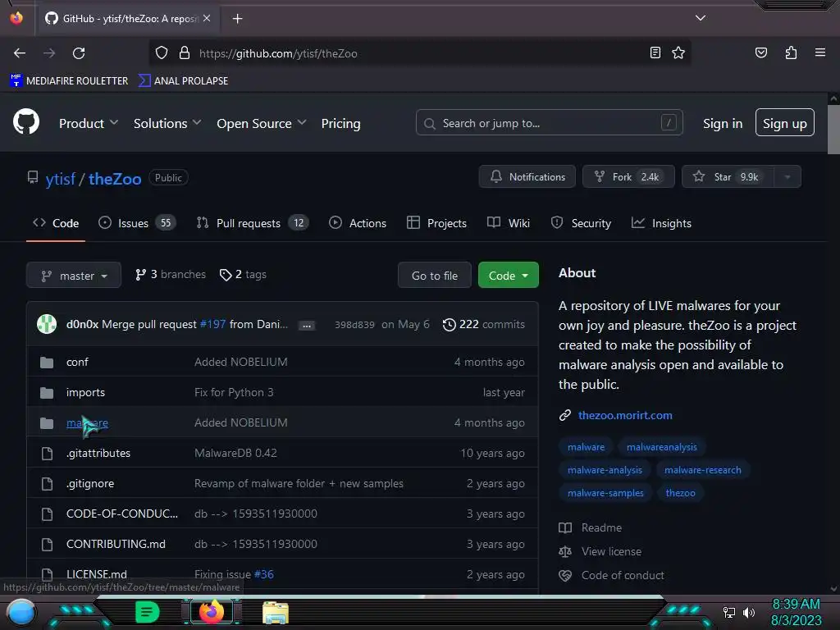Toggle reader view icon in address bar
Screen dimensions: 840x630
click(x=655, y=52)
